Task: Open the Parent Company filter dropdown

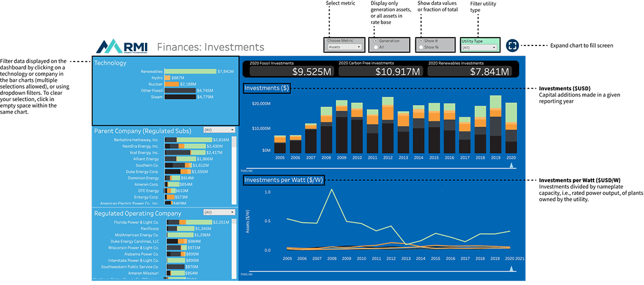Action: [219, 130]
